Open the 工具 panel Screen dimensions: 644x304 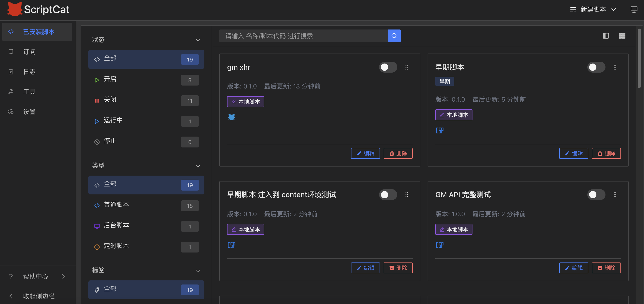tap(29, 92)
